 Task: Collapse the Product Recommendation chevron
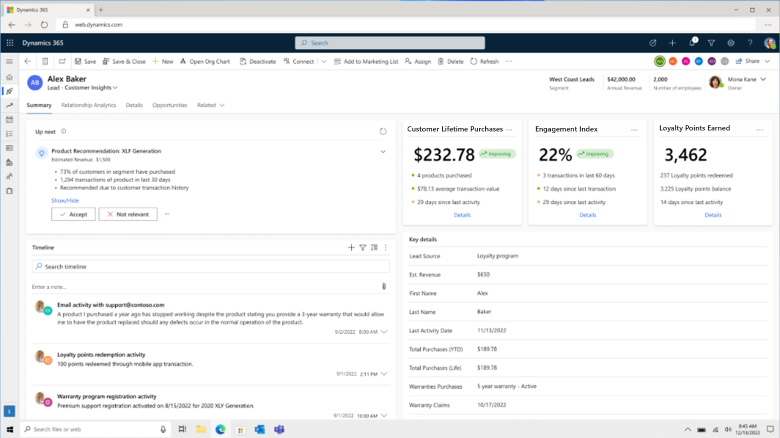pyautogui.click(x=383, y=152)
